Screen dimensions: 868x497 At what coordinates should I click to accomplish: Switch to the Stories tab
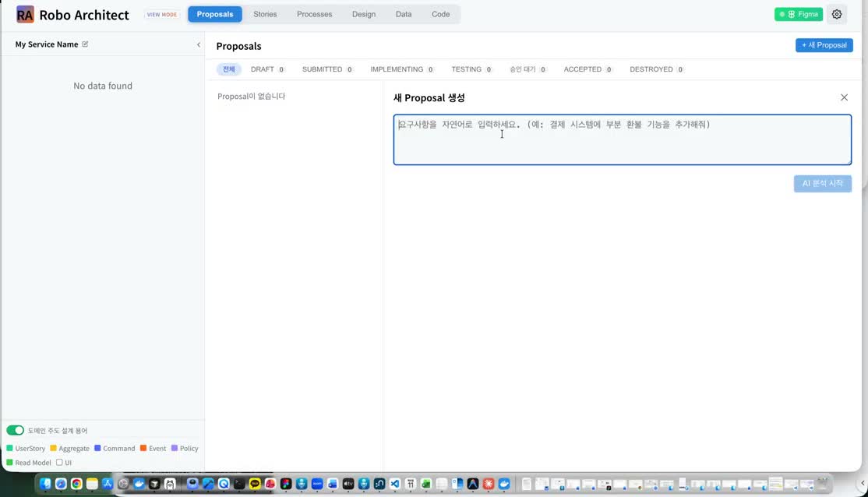pyautogui.click(x=265, y=14)
